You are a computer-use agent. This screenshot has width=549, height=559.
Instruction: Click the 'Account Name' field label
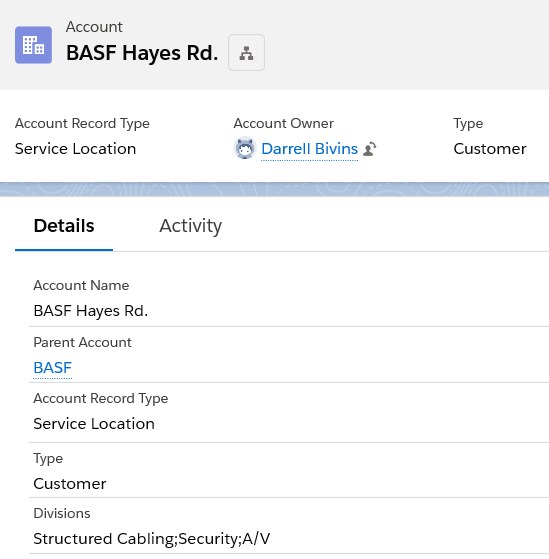coord(81,285)
